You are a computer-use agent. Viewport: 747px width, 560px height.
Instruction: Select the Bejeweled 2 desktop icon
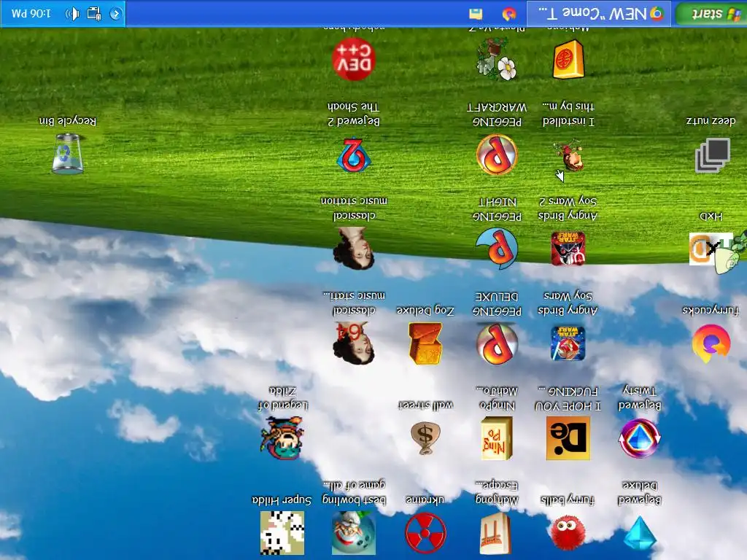coord(354,155)
